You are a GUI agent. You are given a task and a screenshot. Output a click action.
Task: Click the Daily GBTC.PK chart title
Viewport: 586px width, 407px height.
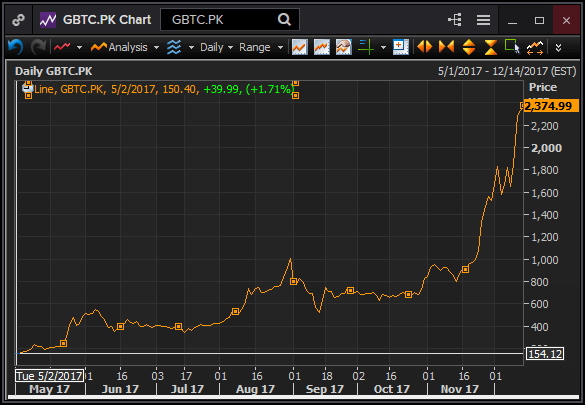pos(53,71)
